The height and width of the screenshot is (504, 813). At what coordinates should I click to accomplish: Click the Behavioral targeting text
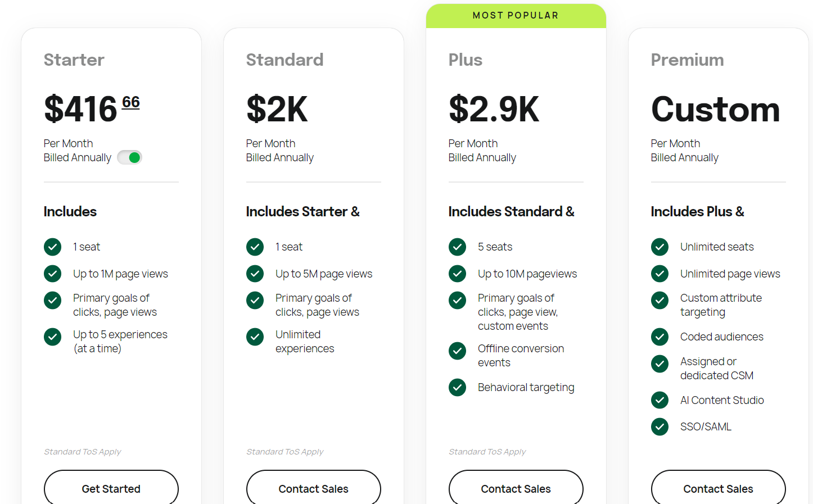pyautogui.click(x=526, y=387)
